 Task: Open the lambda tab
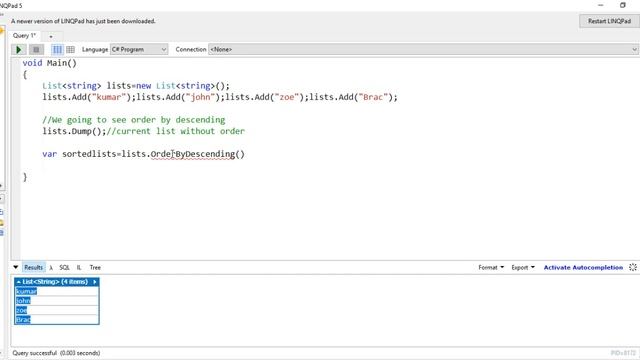tap(51, 268)
